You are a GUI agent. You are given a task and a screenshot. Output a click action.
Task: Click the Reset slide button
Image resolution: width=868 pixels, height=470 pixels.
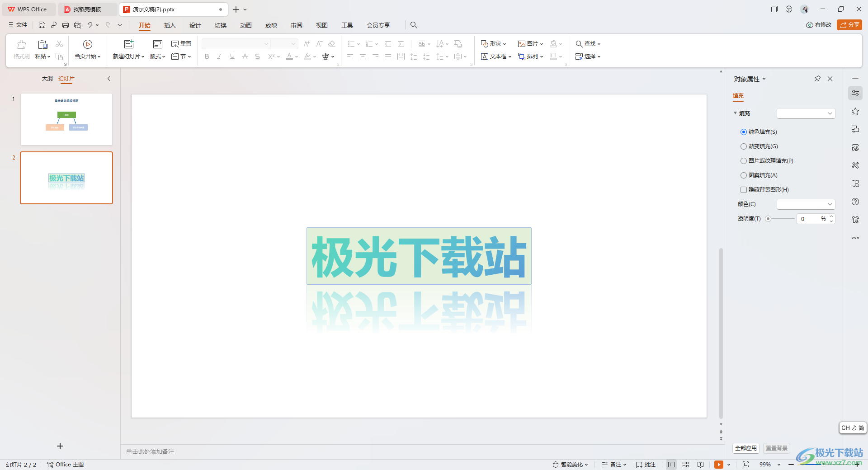181,44
